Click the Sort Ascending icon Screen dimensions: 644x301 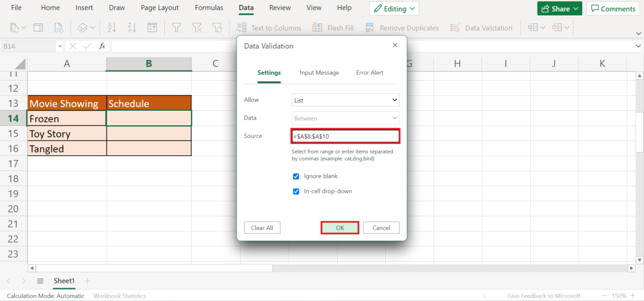pyautogui.click(x=112, y=28)
